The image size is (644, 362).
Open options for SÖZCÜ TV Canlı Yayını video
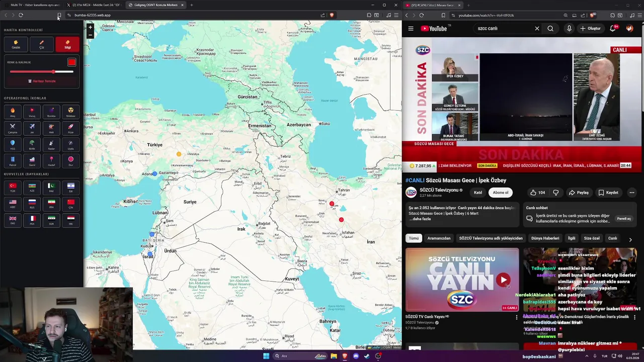(x=516, y=317)
